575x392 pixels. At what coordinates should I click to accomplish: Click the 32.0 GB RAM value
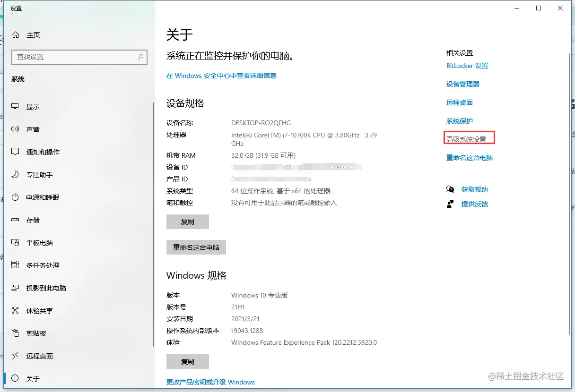263,155
